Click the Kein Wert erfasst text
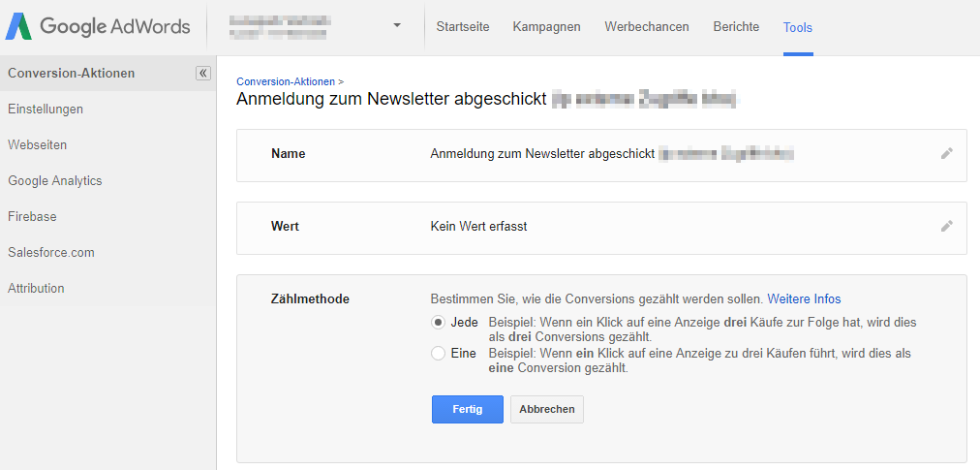 [478, 227]
